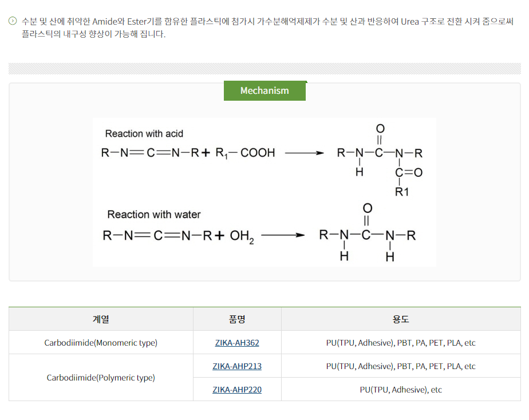Click the Korean description paragraph at top
529x420 pixels.
click(263, 27)
